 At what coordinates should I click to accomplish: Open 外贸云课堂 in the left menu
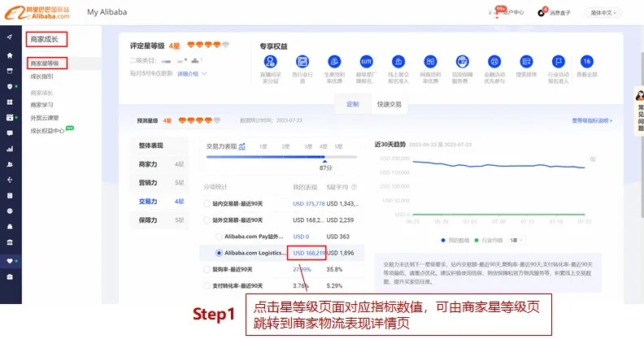tap(45, 118)
